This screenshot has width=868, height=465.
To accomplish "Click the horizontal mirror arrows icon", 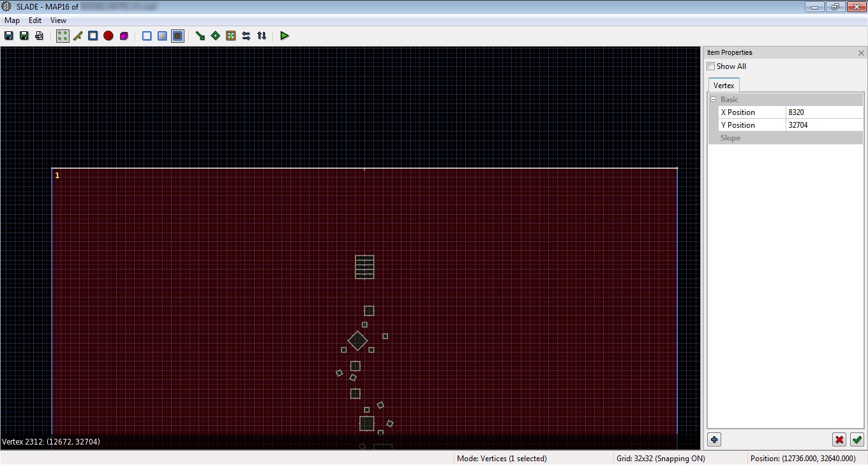I will tap(246, 36).
